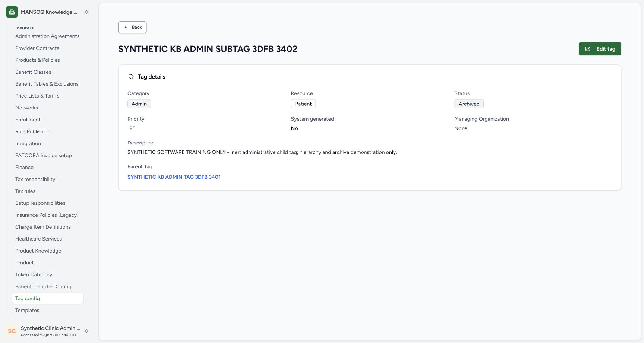Click the MANSOQ Knowledge green logo icon
This screenshot has width=644, height=343.
pos(12,12)
